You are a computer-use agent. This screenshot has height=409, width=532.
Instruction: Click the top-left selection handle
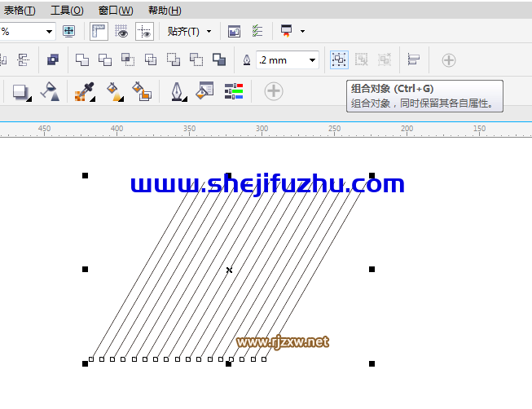tap(86, 175)
